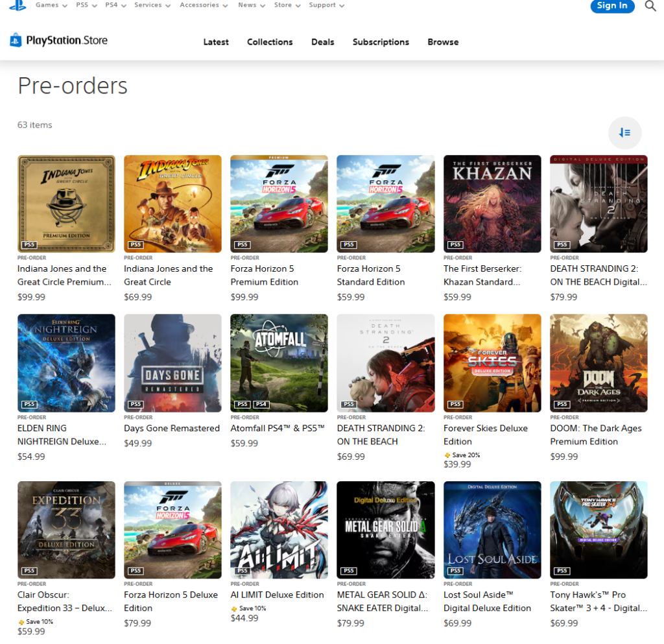Click ELDEN RING NIGHTREIGN Deluxe title

point(62,435)
